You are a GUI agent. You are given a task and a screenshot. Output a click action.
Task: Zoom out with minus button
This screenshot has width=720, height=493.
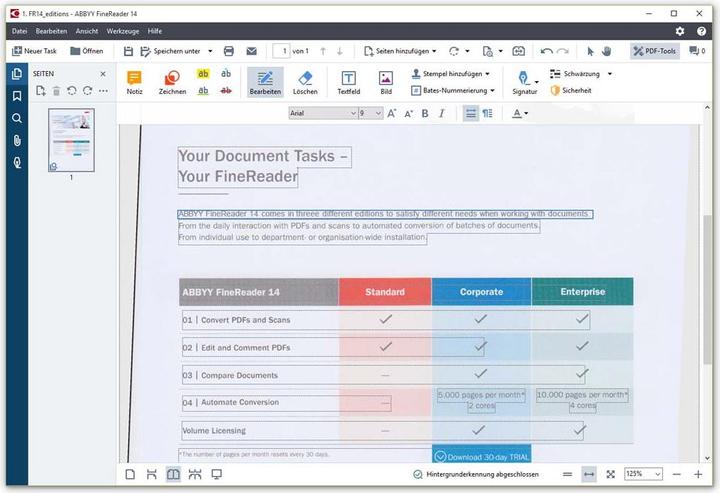tap(676, 474)
